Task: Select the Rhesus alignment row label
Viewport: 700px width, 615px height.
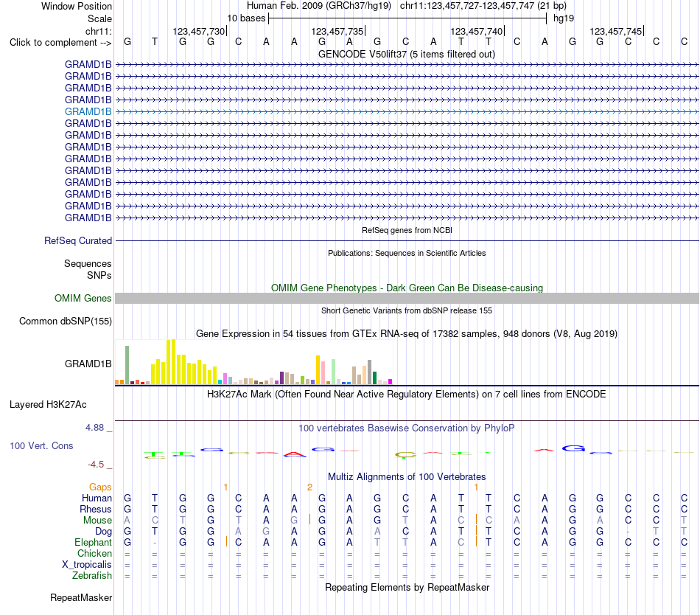Action: [96, 509]
